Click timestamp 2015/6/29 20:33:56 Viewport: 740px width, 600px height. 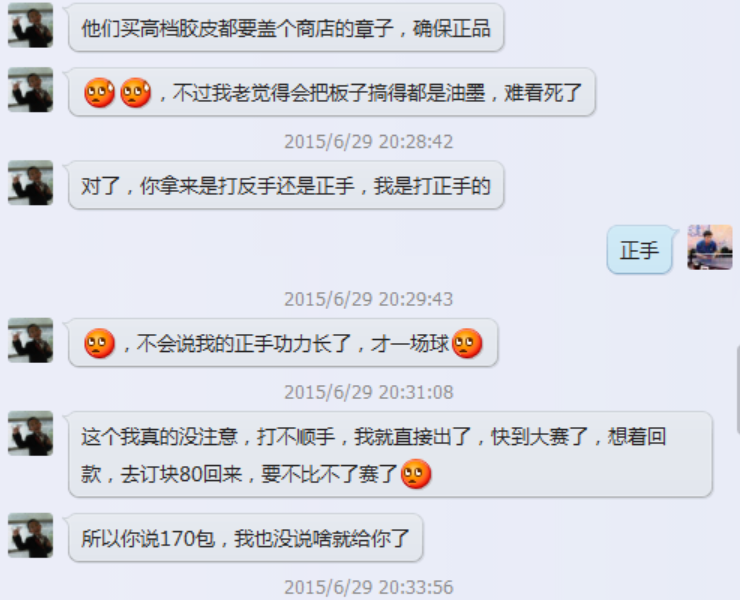[x=369, y=588]
